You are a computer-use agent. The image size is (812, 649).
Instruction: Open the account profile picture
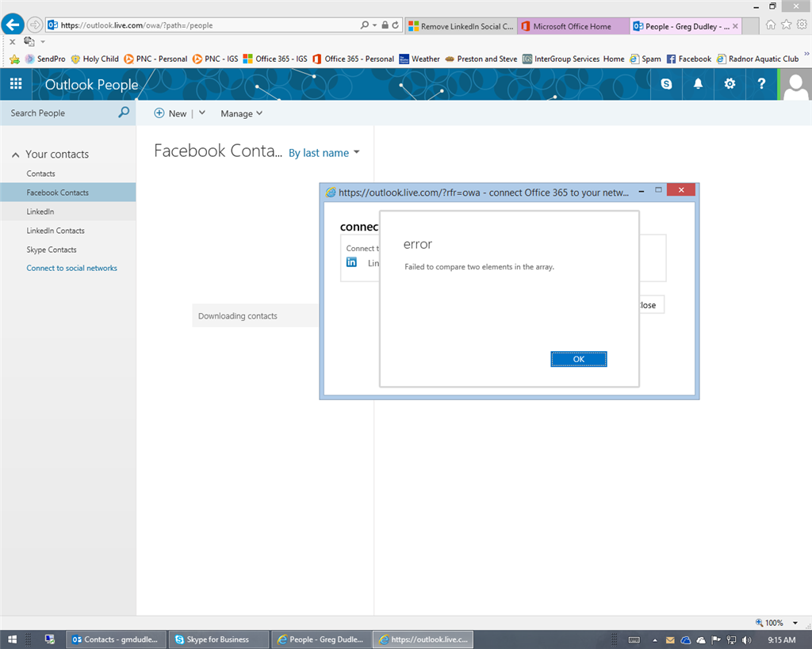coord(795,85)
